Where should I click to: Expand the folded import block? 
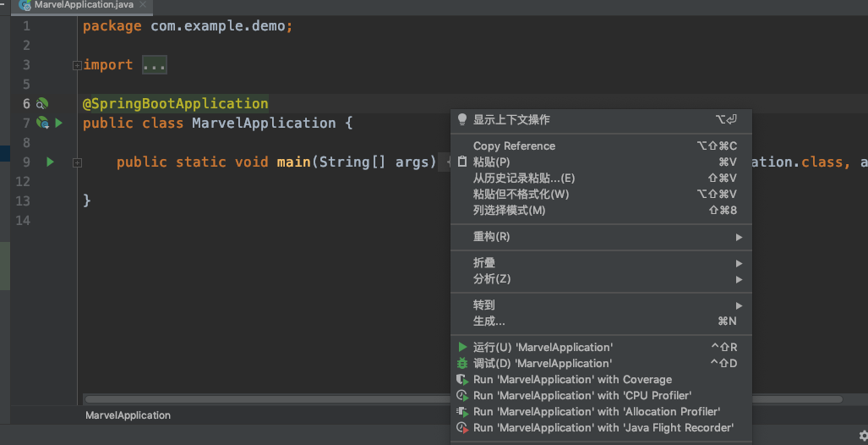[x=77, y=65]
